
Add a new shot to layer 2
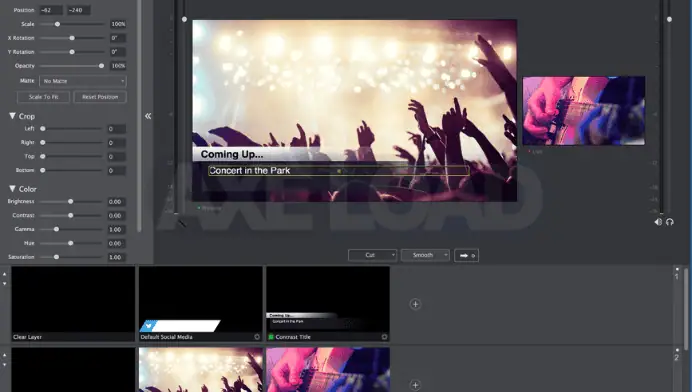click(415, 385)
